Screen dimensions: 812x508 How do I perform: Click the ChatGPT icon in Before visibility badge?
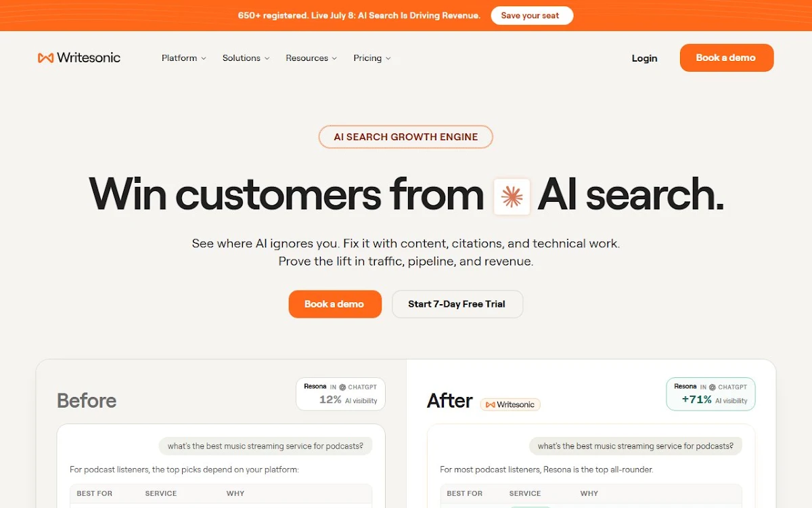tap(342, 387)
